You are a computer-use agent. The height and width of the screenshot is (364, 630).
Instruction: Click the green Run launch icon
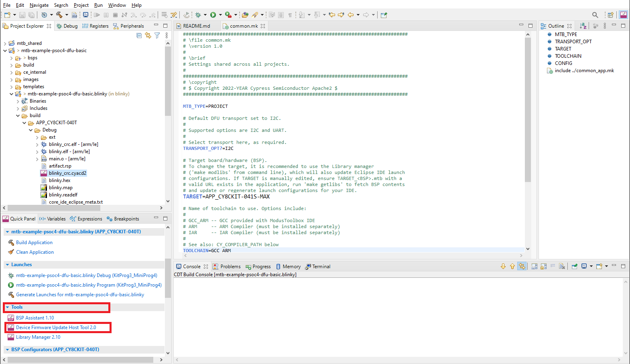213,15
